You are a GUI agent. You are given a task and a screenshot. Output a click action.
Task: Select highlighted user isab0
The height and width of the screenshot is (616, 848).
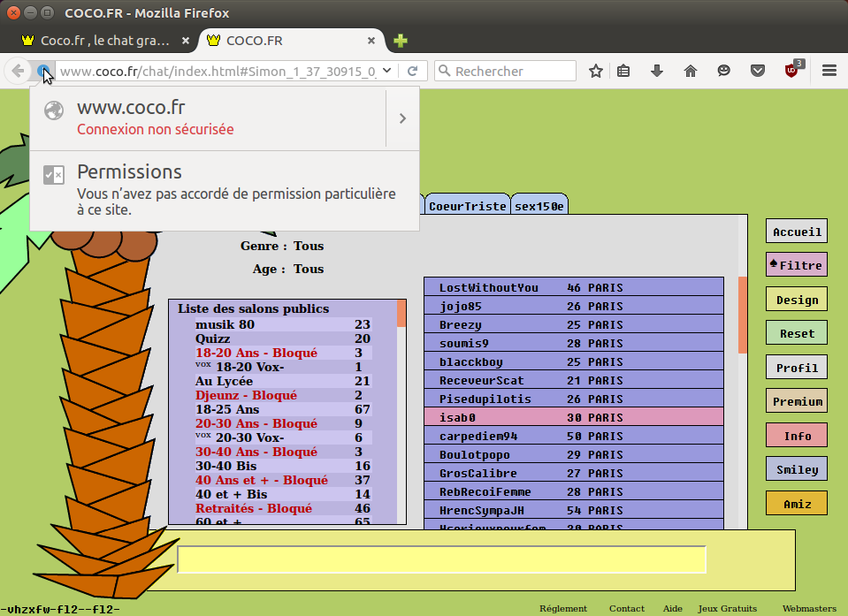pos(574,417)
